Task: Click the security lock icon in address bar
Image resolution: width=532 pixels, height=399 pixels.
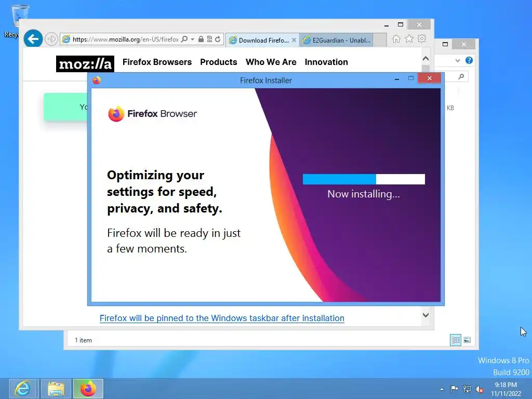Action: [x=201, y=39]
